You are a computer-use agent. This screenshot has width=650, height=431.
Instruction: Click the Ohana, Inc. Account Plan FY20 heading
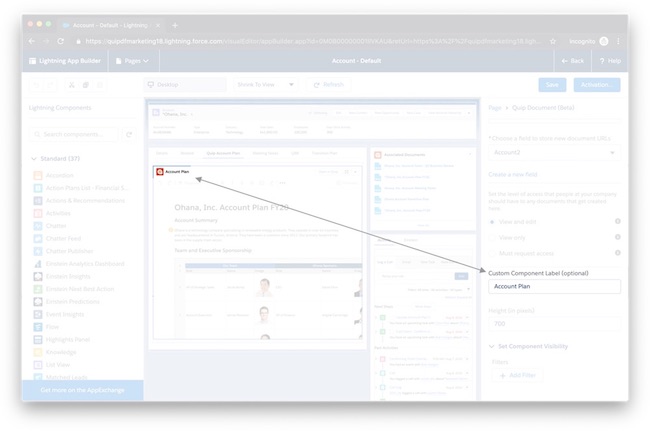click(231, 207)
